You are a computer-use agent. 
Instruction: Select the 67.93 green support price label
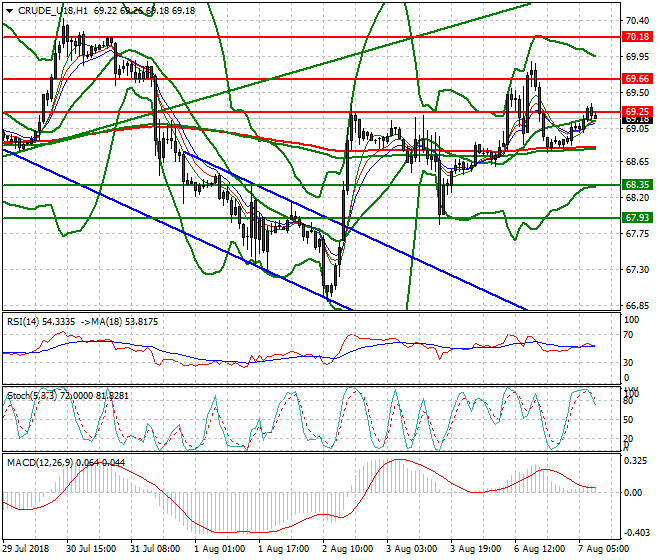(637, 218)
